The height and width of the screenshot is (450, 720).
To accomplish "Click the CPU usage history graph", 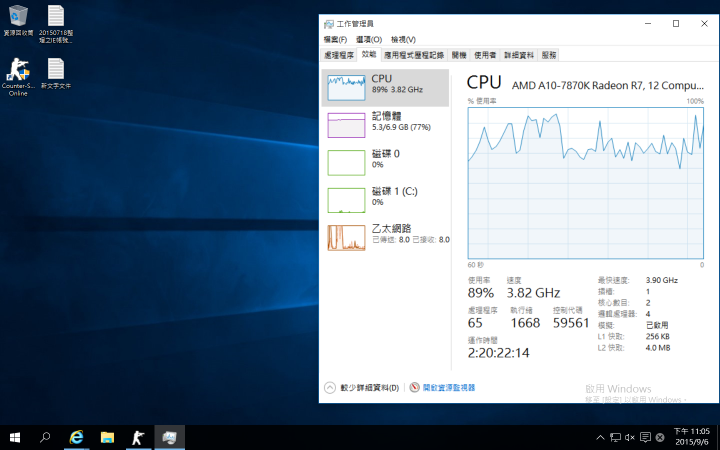I will tap(585, 183).
